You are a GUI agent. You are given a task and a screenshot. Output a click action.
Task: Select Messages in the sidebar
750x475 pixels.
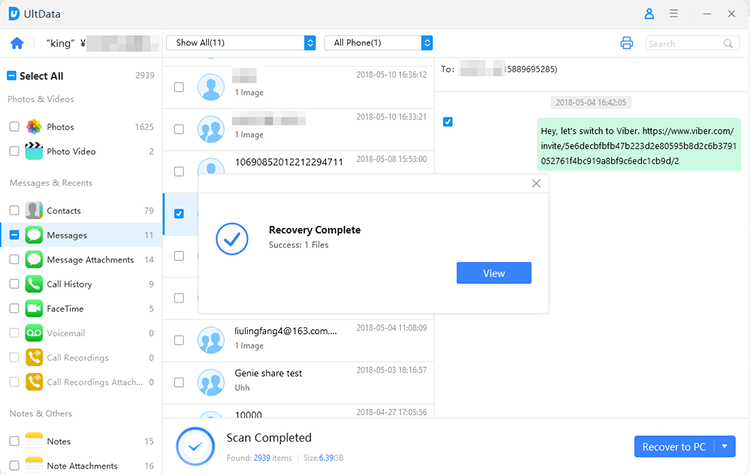click(67, 235)
